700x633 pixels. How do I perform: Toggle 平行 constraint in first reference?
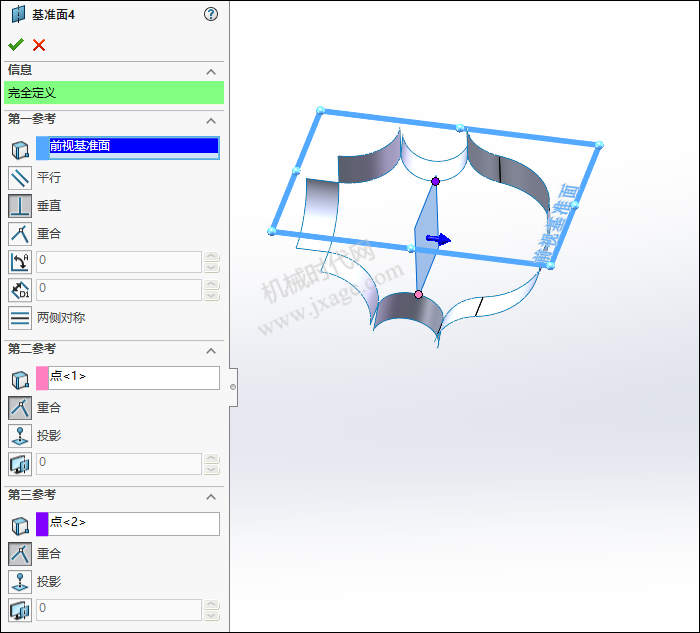coord(20,178)
